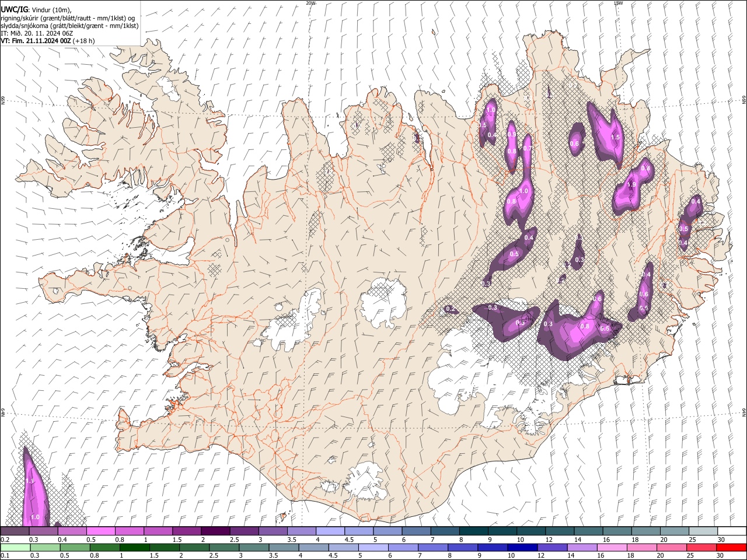Click the '15W' longitude label
The height and width of the screenshot is (560, 747).
pos(618,3)
